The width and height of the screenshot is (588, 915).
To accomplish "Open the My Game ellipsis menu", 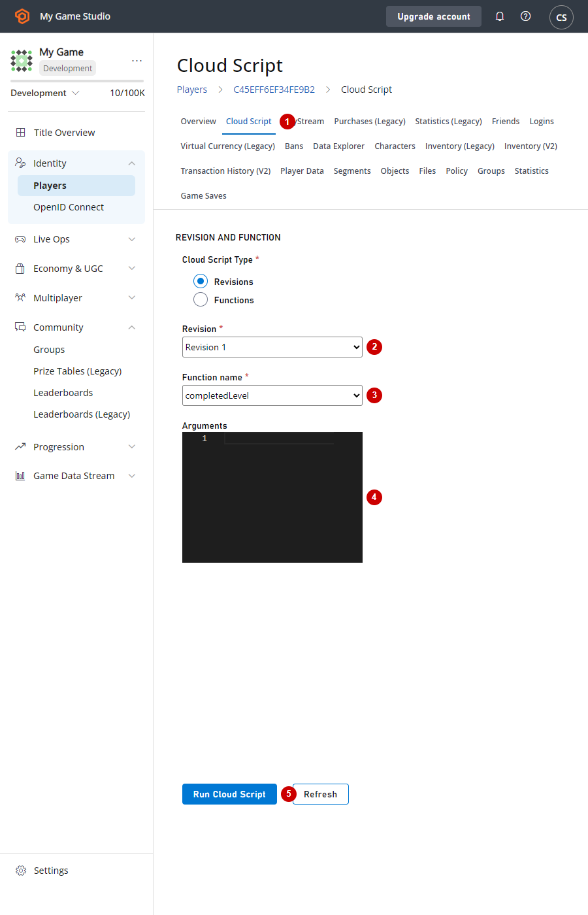I will [x=137, y=60].
